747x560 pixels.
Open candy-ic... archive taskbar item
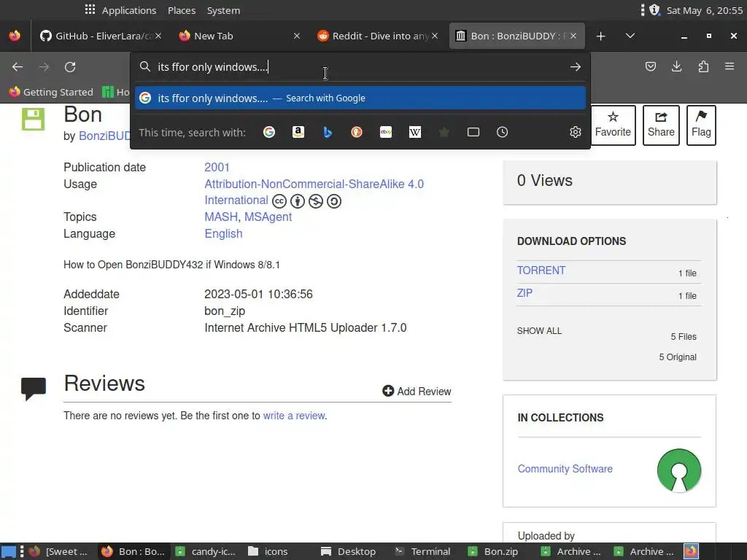pos(206,551)
